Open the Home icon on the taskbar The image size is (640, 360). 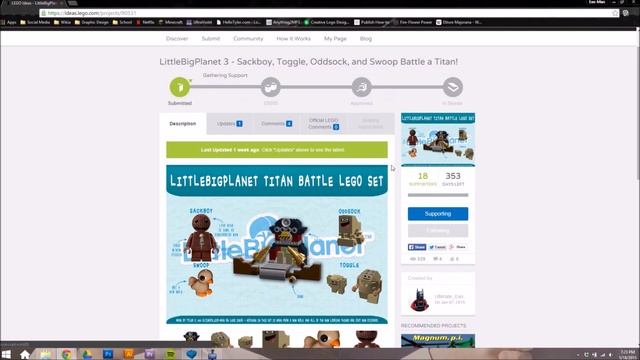pos(25,354)
